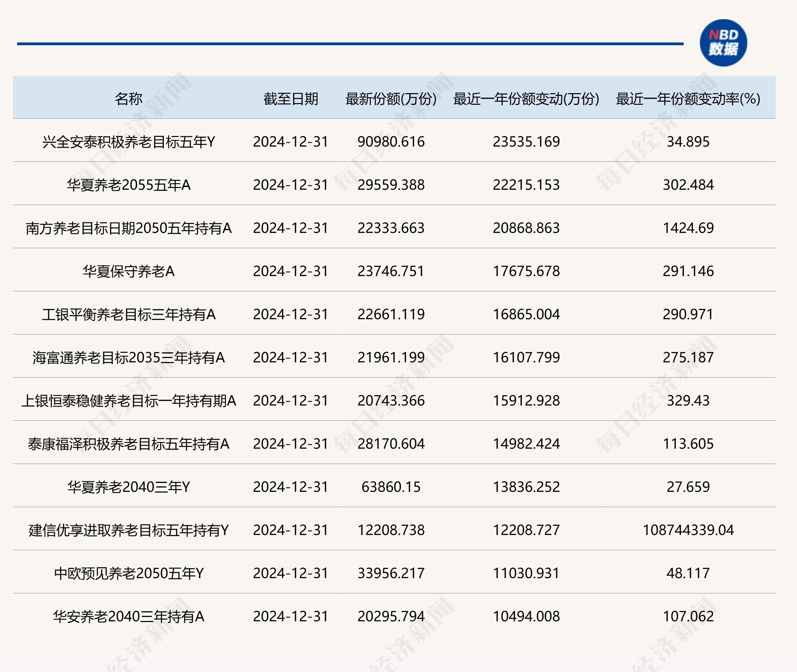
Task: Click the change rate value 329.43
Action: pos(688,400)
